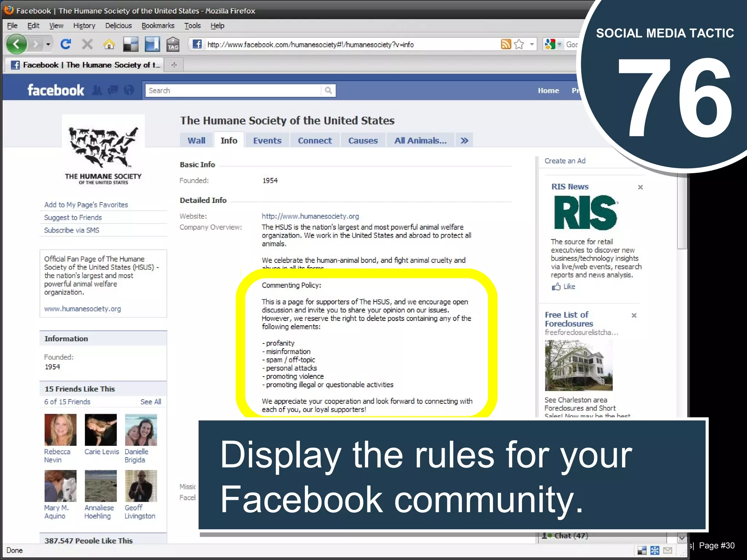Bookmark this page with the star icon
The height and width of the screenshot is (560, 747).
coord(519,44)
